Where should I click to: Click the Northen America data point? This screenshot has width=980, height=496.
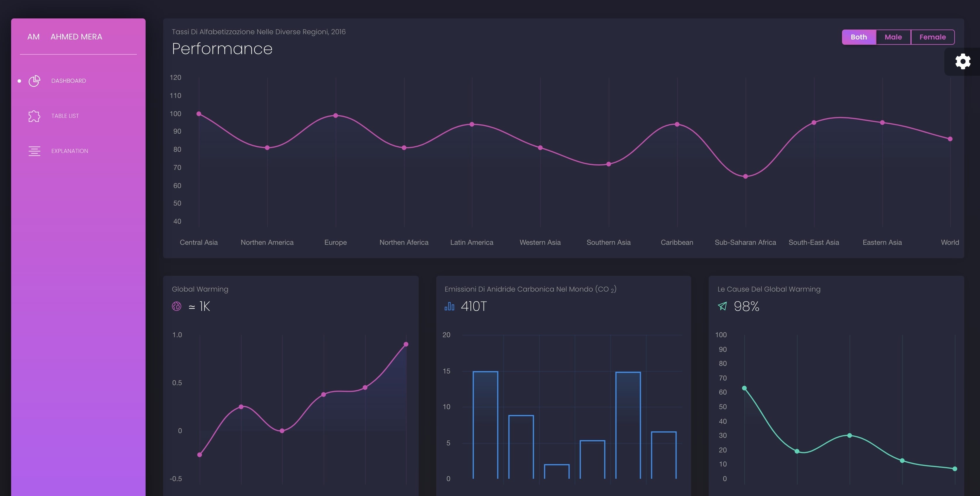coord(267,148)
